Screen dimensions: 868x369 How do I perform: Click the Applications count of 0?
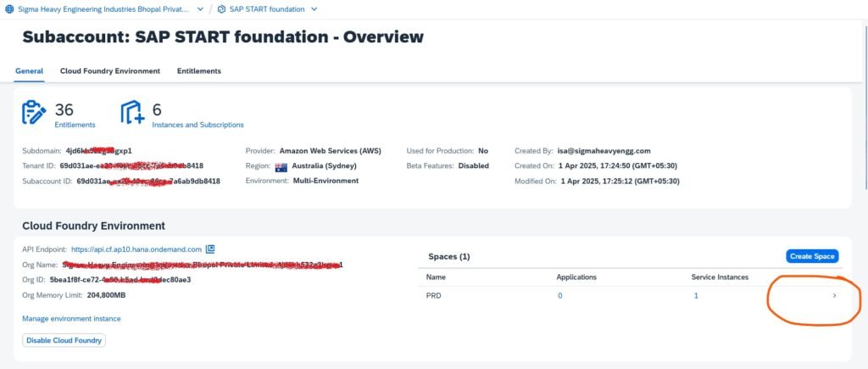[x=559, y=295]
